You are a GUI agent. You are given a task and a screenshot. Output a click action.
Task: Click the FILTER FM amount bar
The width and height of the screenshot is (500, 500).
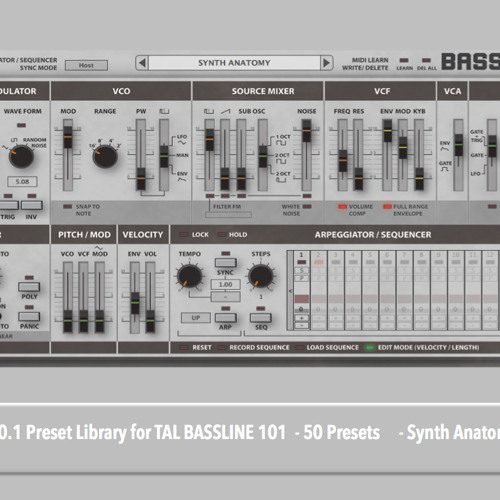coord(228,215)
